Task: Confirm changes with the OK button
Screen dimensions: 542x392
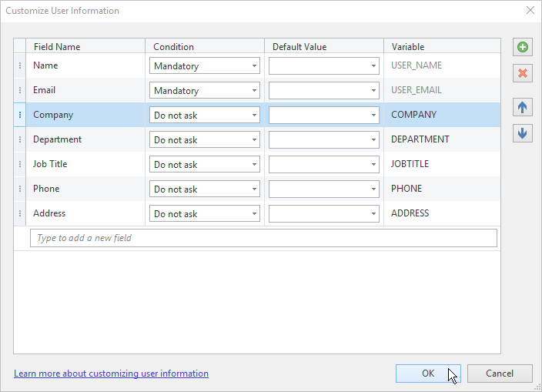Action: [428, 374]
